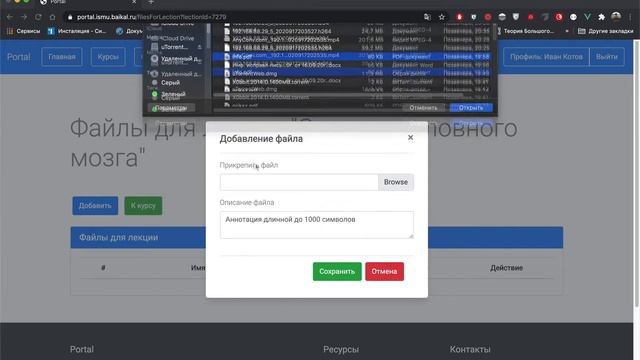
Task: Click the Ресурсы footer heading
Action: click(341, 349)
